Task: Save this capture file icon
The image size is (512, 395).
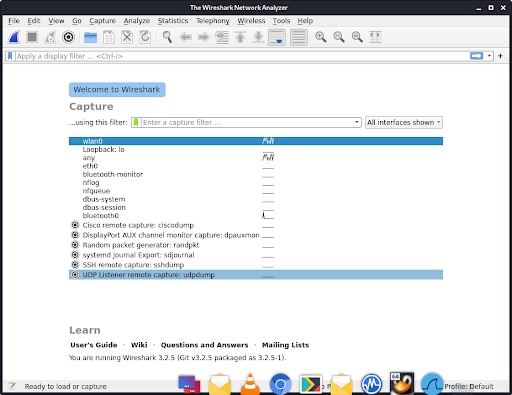Action: (x=109, y=37)
